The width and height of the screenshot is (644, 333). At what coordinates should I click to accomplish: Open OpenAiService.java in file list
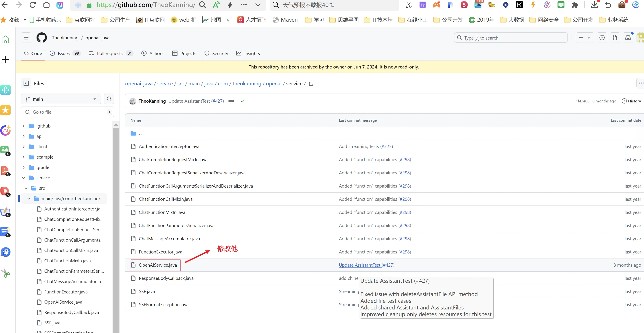point(158,265)
